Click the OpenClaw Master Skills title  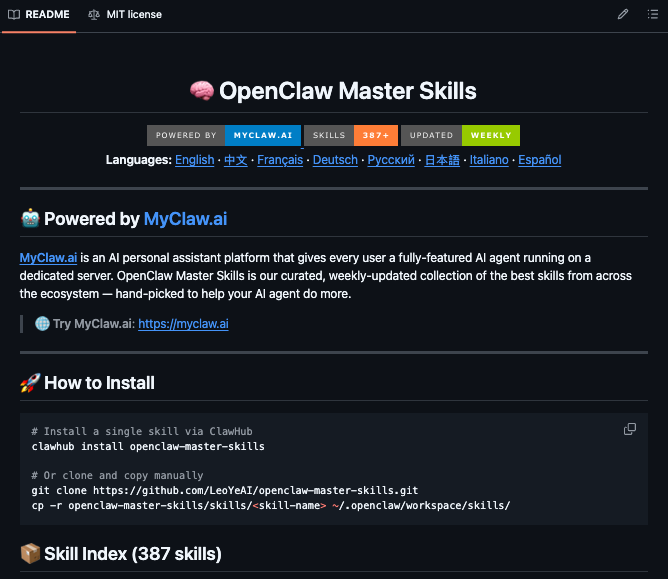pos(348,91)
